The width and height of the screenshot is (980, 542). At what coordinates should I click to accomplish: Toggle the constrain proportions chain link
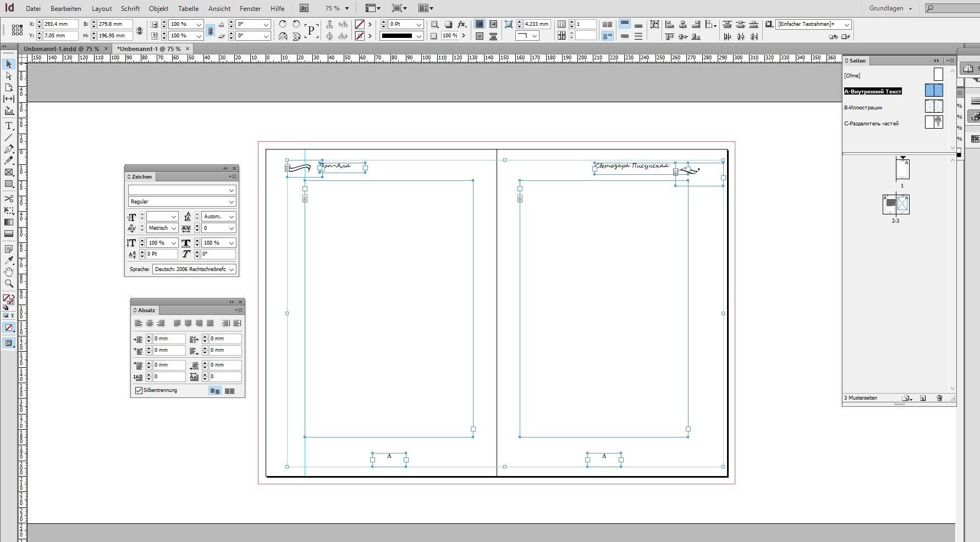point(210,31)
